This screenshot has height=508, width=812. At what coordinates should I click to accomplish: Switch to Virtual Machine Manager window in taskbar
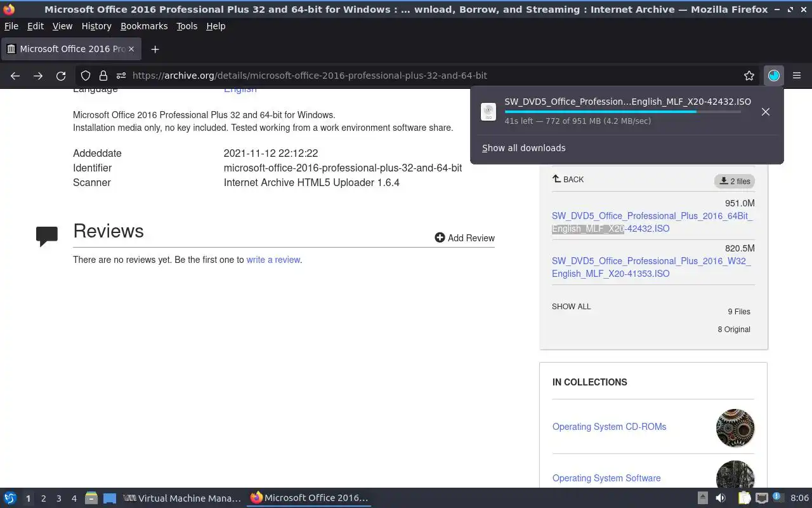click(x=182, y=498)
